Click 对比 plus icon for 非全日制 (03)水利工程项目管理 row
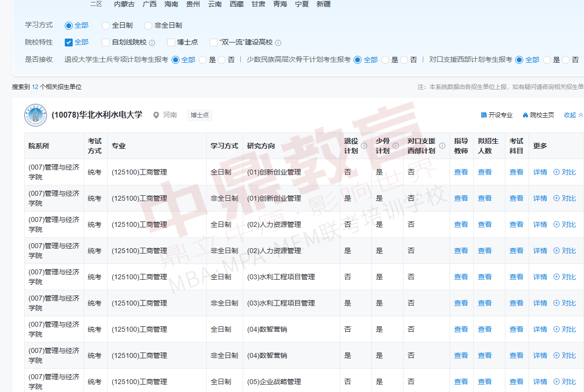The image size is (584, 392). 556,303
